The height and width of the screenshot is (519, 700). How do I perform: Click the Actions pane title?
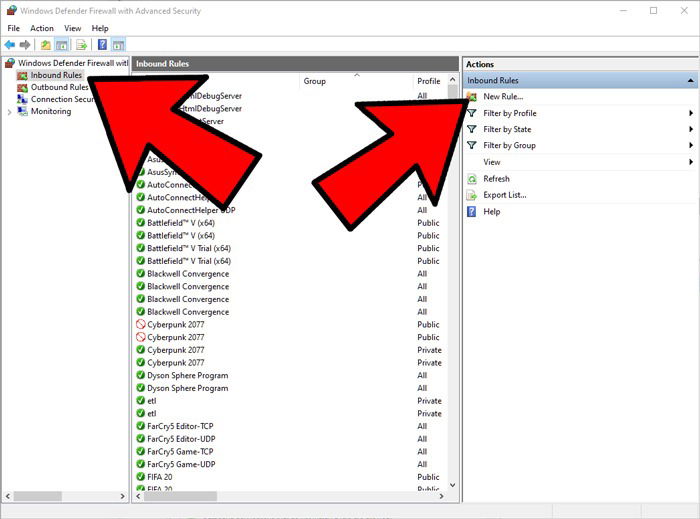point(480,64)
